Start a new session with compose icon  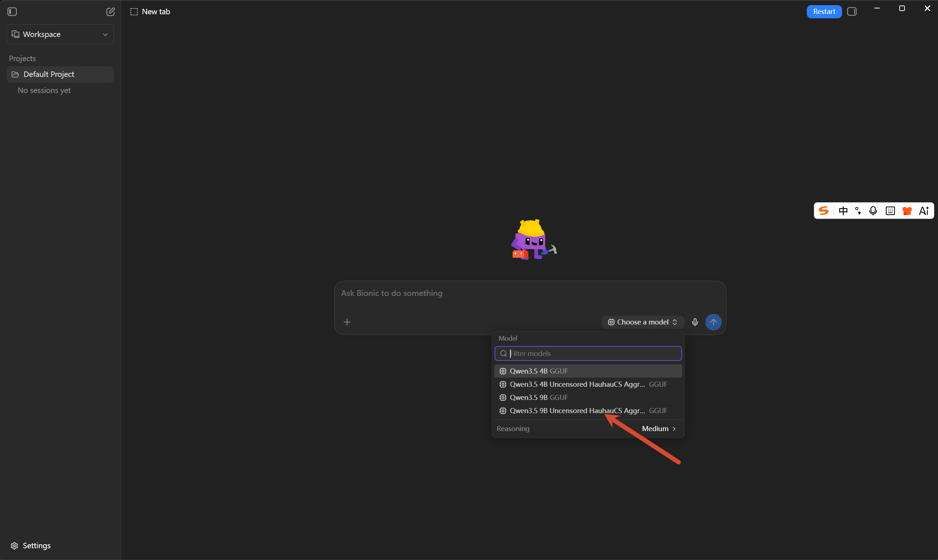[110, 12]
